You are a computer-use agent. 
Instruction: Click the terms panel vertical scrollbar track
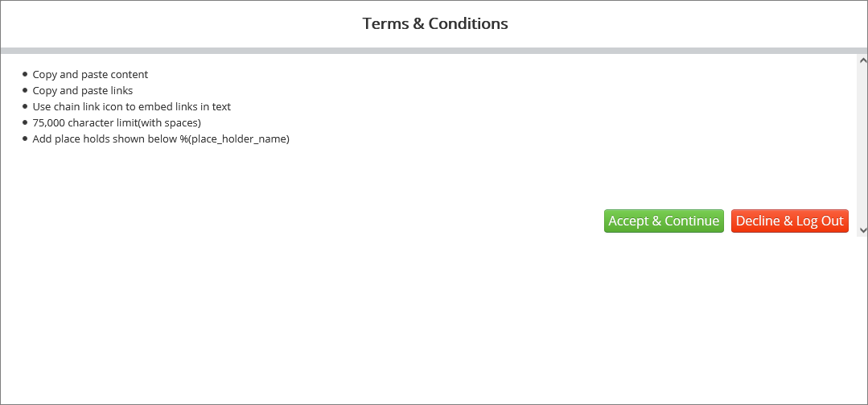coord(862,145)
